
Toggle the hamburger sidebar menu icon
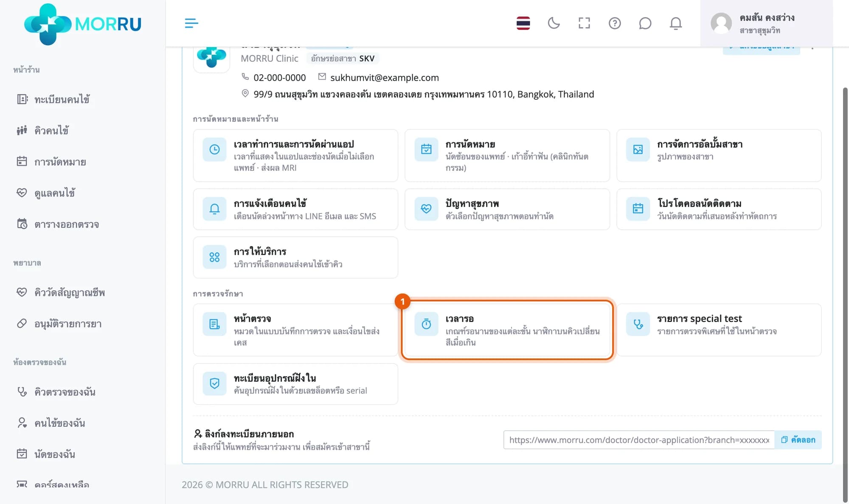(x=191, y=23)
